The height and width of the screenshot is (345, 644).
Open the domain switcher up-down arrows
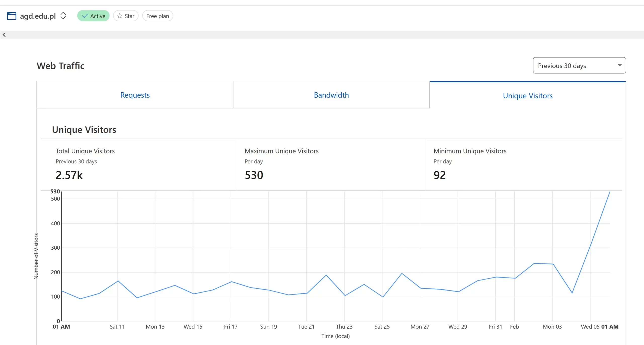click(x=63, y=16)
